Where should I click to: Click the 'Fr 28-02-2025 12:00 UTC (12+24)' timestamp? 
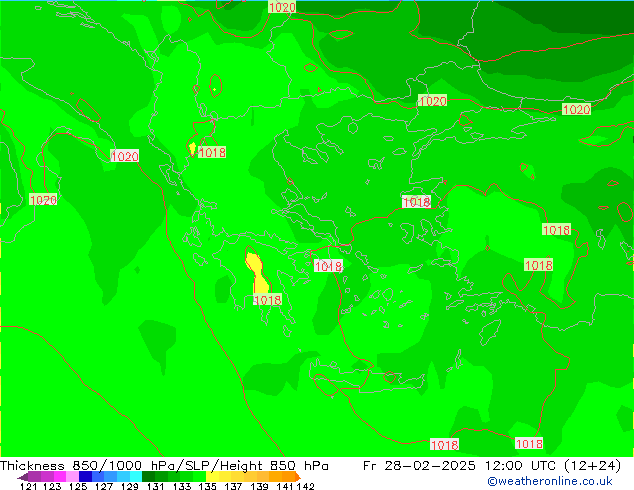(x=492, y=466)
